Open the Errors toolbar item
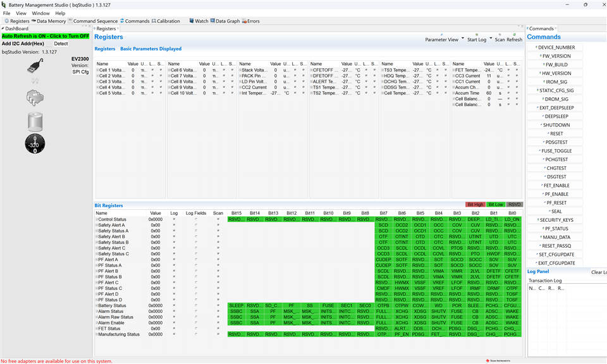This screenshot has width=607, height=364. click(x=250, y=21)
